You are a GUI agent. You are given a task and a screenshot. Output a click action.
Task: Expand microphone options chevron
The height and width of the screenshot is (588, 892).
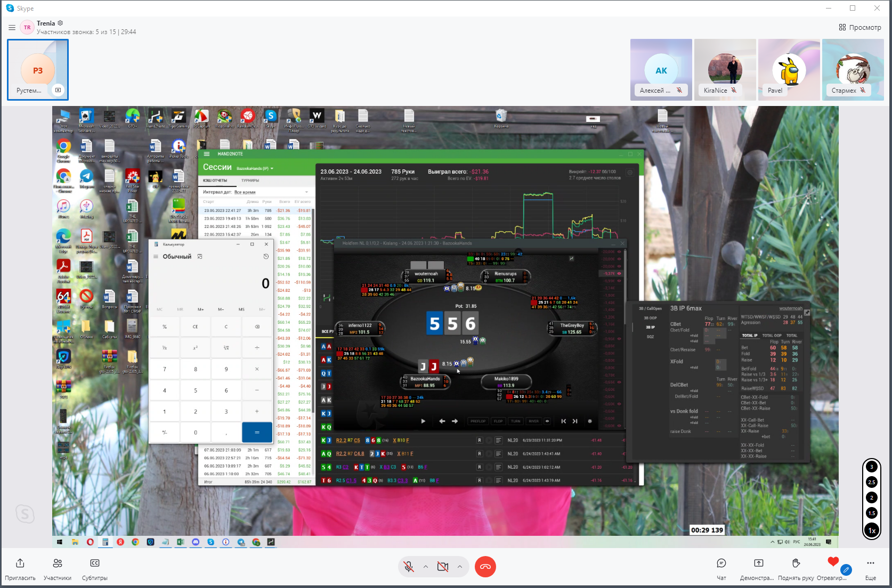pos(426,567)
